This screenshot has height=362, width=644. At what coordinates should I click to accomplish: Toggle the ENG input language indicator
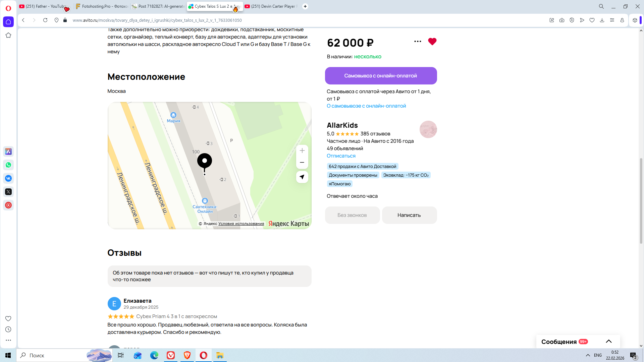598,355
